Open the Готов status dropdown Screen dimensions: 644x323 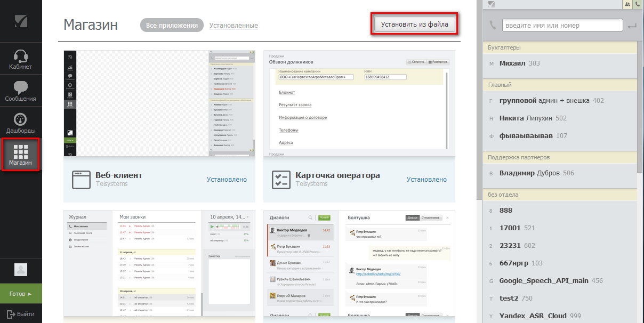click(x=21, y=294)
